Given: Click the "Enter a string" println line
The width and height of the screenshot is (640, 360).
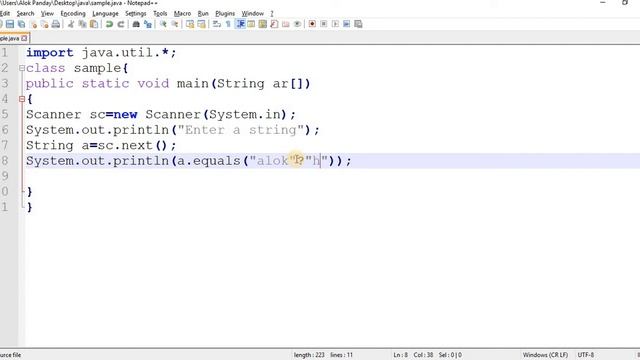Looking at the screenshot, I should (173, 130).
